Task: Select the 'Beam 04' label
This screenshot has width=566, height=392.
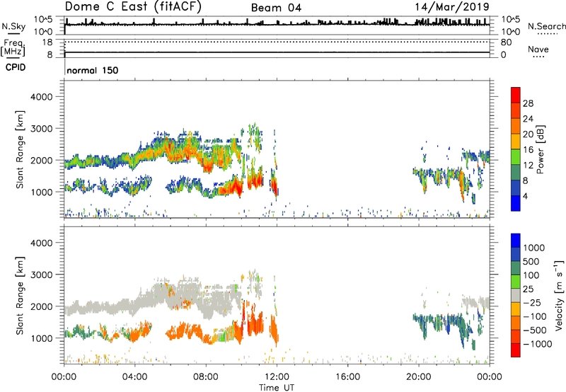Action: (276, 8)
